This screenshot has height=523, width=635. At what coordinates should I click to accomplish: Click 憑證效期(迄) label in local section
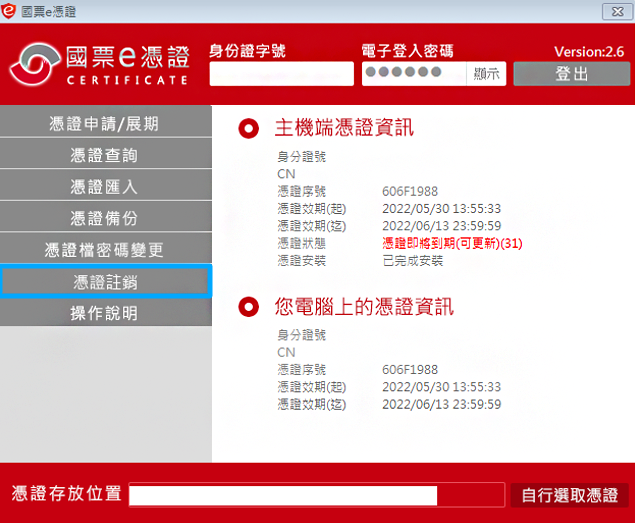pos(311,404)
